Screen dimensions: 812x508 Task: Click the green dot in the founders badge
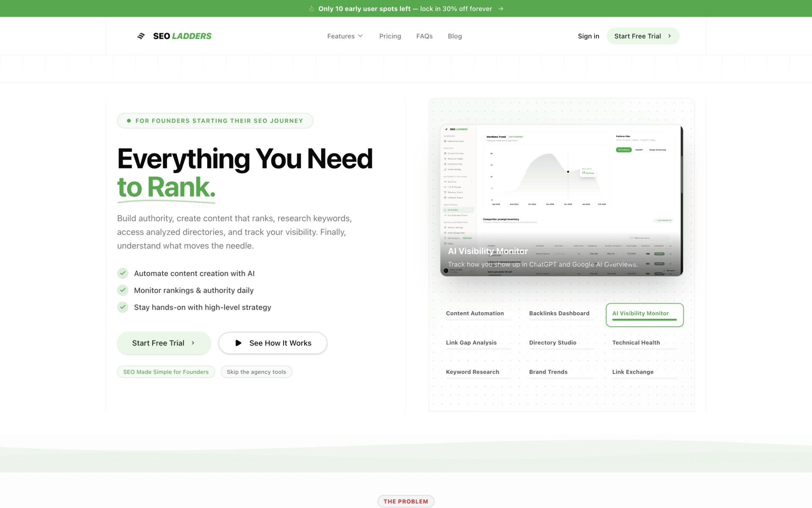129,121
